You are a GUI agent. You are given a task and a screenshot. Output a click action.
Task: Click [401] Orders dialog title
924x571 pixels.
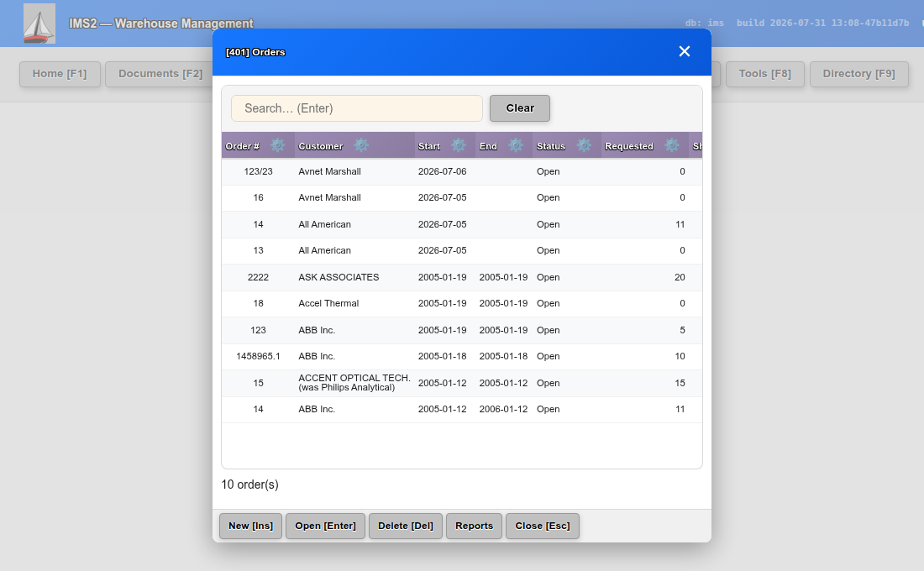[x=255, y=52]
